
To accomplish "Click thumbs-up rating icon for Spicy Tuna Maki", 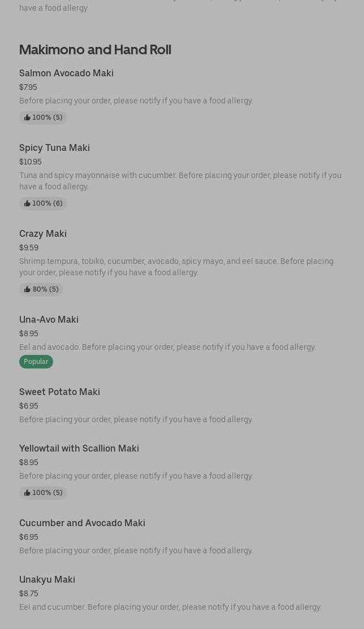I will tap(27, 203).
